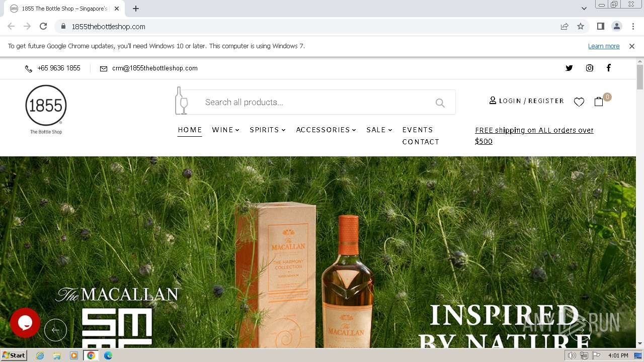The image size is (644, 362).
Task: Open the EVENTS page
Action: pos(418,130)
